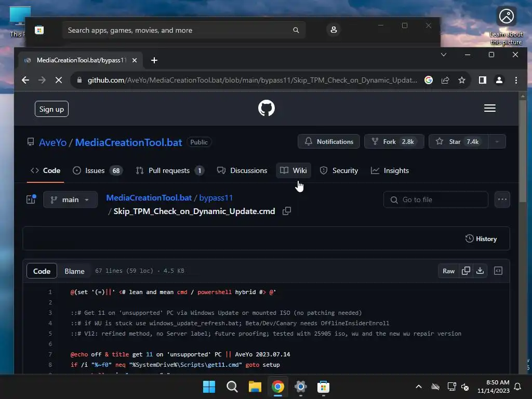Fork the repository
Image resolution: width=532 pixels, height=399 pixels.
[x=394, y=141]
